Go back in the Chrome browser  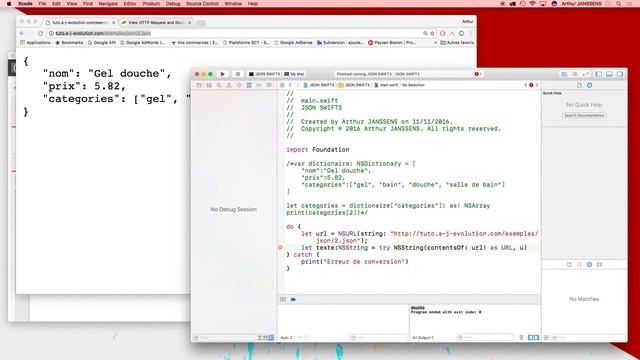22,33
